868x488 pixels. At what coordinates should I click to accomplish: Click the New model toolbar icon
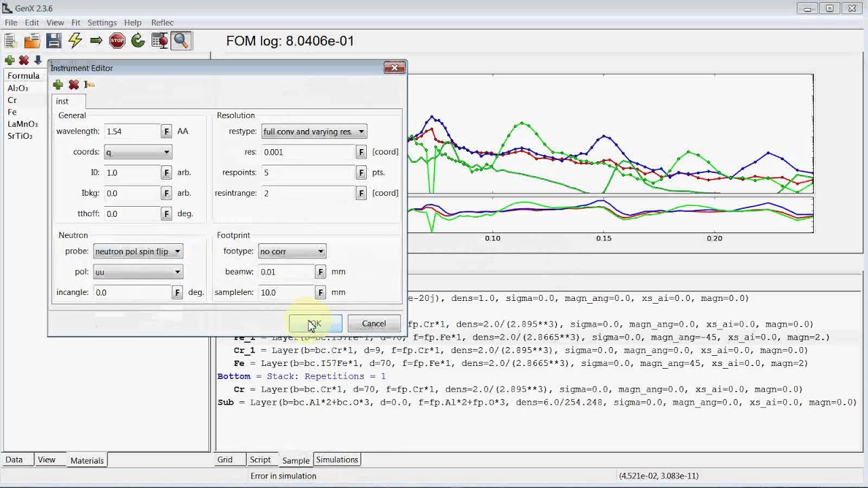[x=11, y=41]
